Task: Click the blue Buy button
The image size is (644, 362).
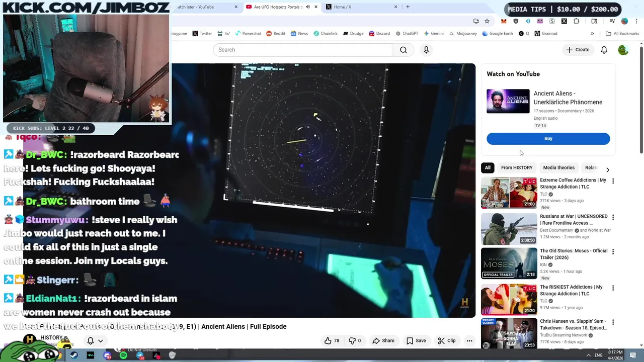Action: tap(548, 139)
